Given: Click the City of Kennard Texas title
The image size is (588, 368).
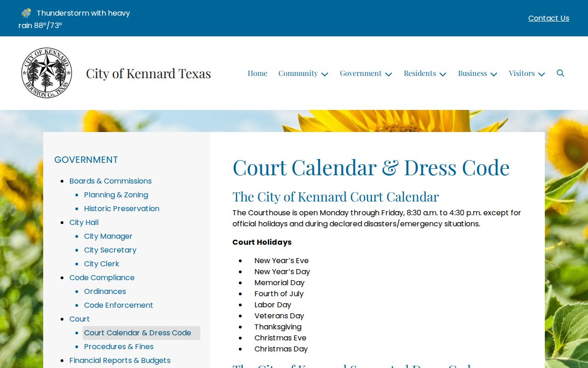Looking at the screenshot, I should point(148,73).
